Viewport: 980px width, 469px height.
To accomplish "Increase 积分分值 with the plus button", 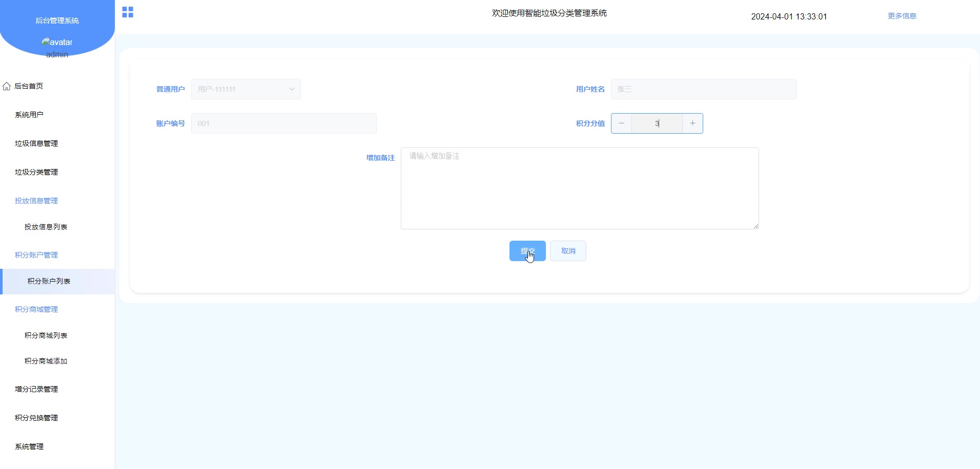I will tap(692, 123).
